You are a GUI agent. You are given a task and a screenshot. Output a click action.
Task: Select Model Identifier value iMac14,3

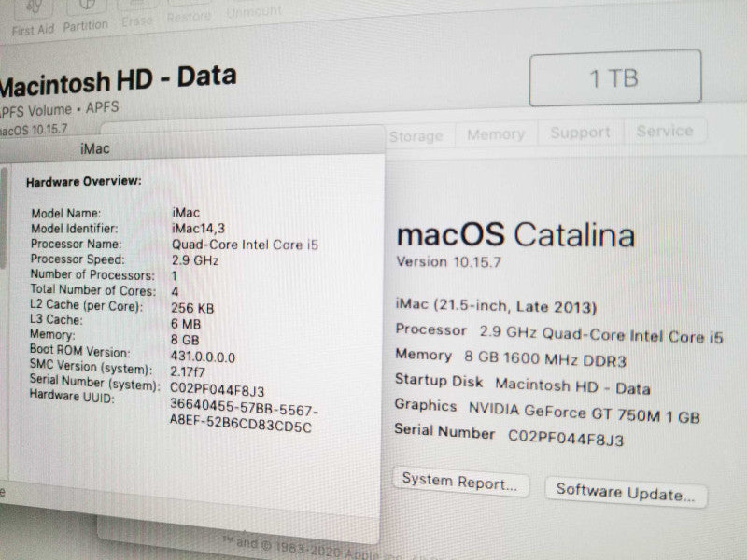[x=198, y=229]
